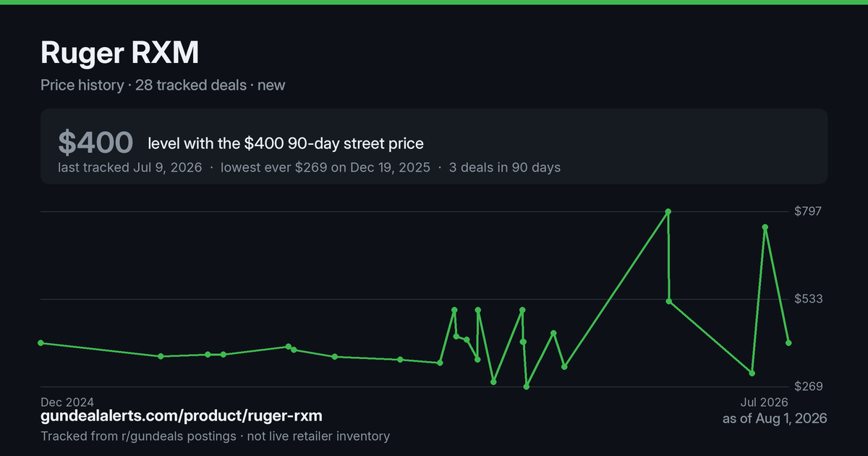Click the $269 y-axis label
The image size is (868, 456).
pyautogui.click(x=809, y=387)
